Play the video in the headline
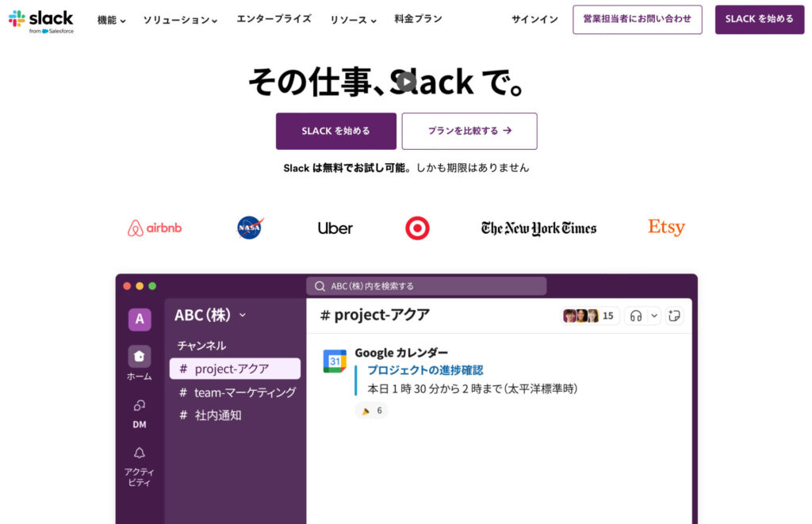The height and width of the screenshot is (524, 812). pos(407,82)
